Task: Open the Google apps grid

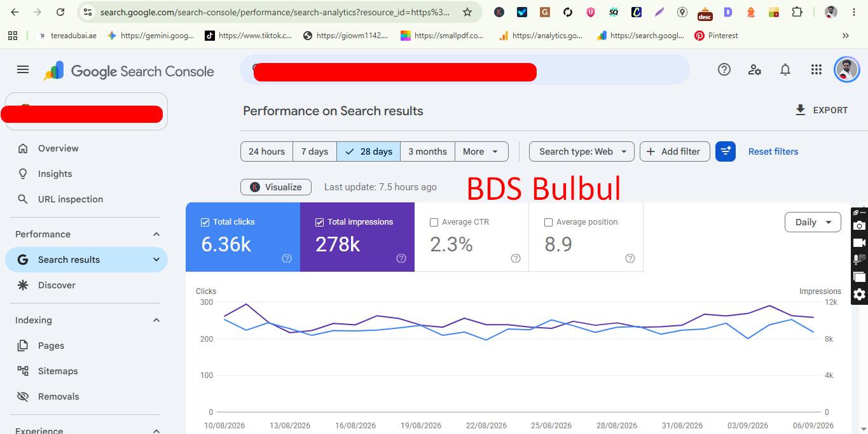Action: 816,69
